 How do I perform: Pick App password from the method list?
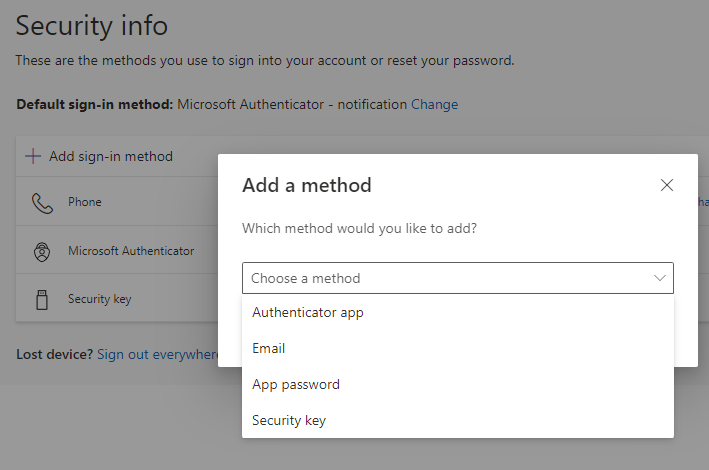pos(296,384)
